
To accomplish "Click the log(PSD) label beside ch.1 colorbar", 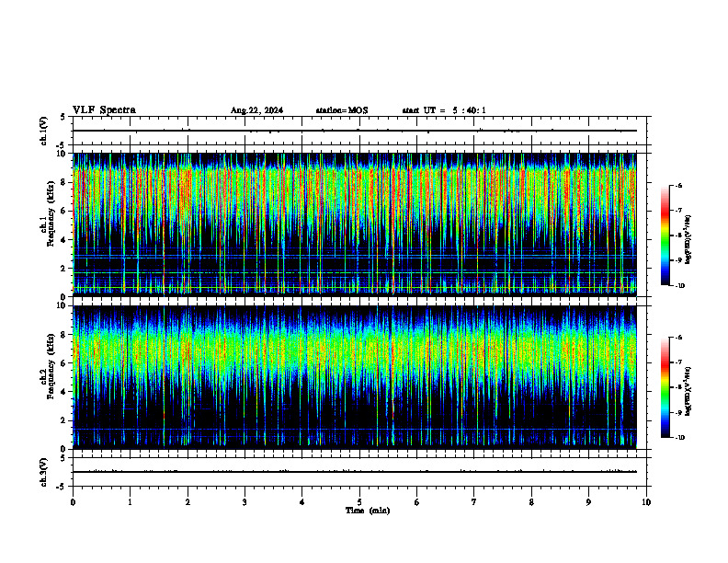I will coord(688,239).
